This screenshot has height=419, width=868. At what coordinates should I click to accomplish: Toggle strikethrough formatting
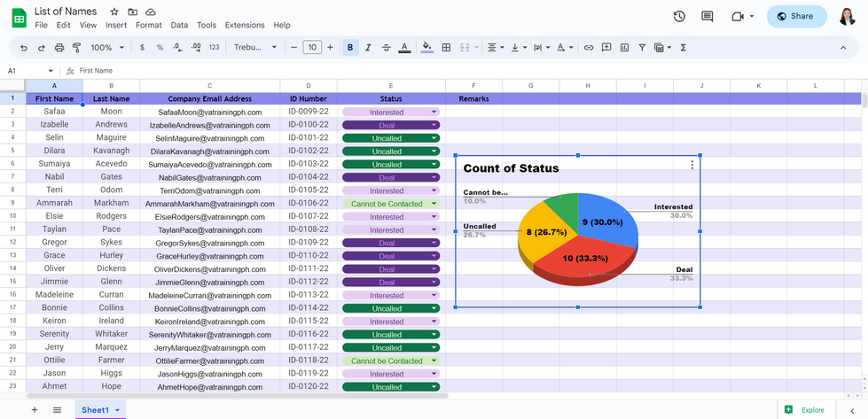(386, 47)
